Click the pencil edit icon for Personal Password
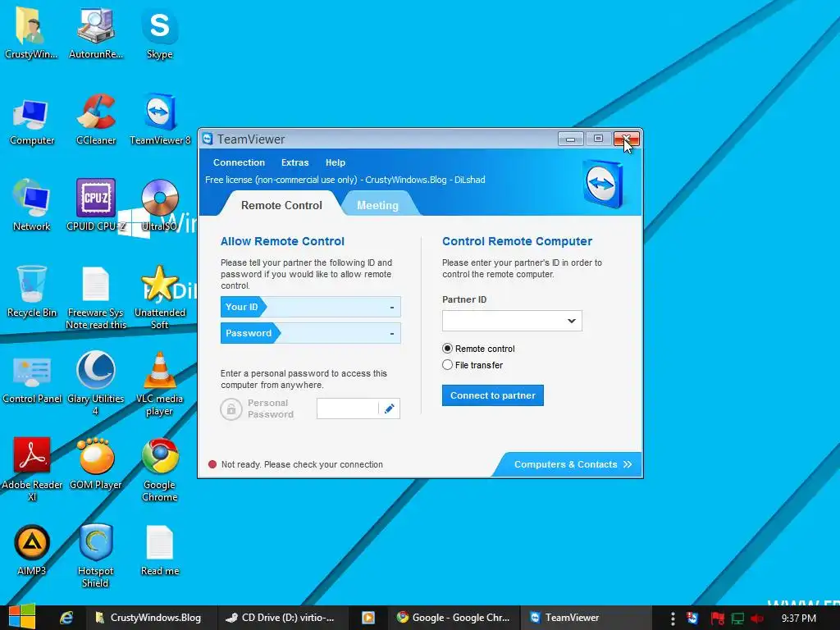This screenshot has height=630, width=840. pyautogui.click(x=390, y=409)
